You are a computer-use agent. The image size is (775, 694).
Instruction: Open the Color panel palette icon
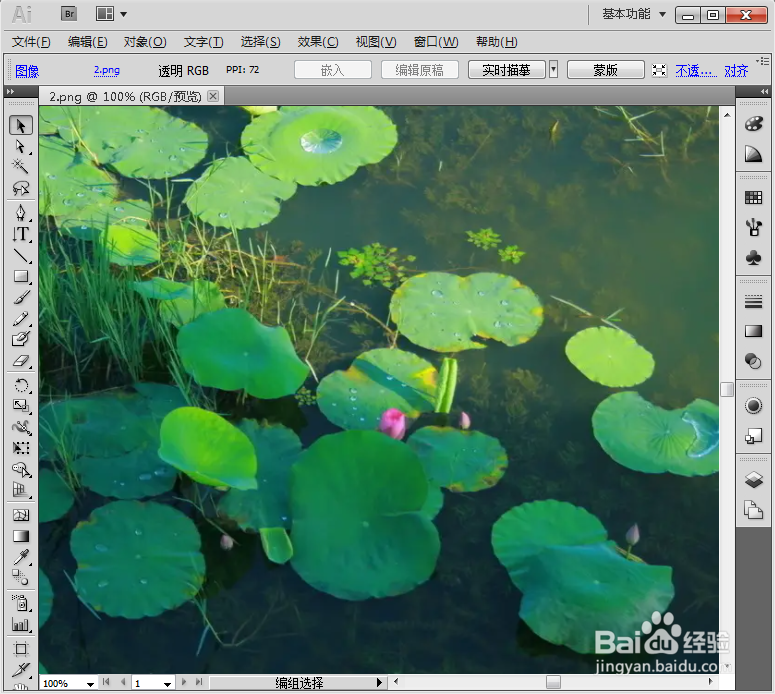tap(753, 124)
